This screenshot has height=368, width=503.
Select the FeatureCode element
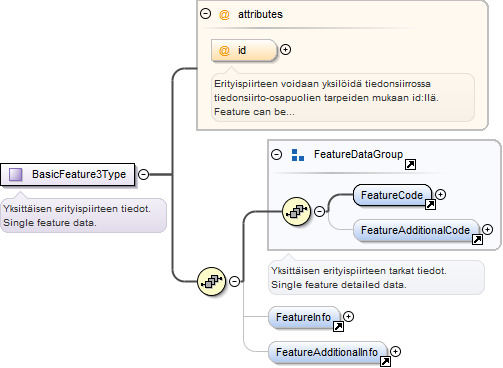392,195
